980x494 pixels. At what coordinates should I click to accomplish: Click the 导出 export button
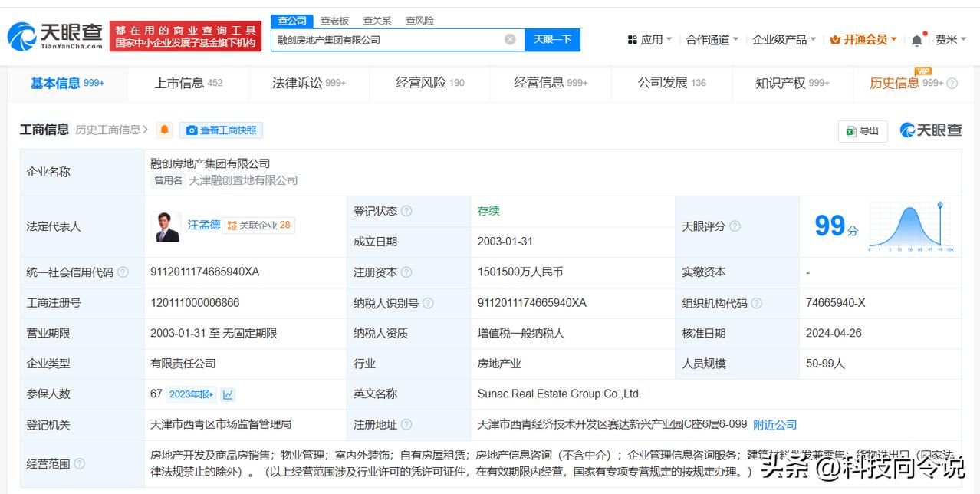click(x=863, y=131)
